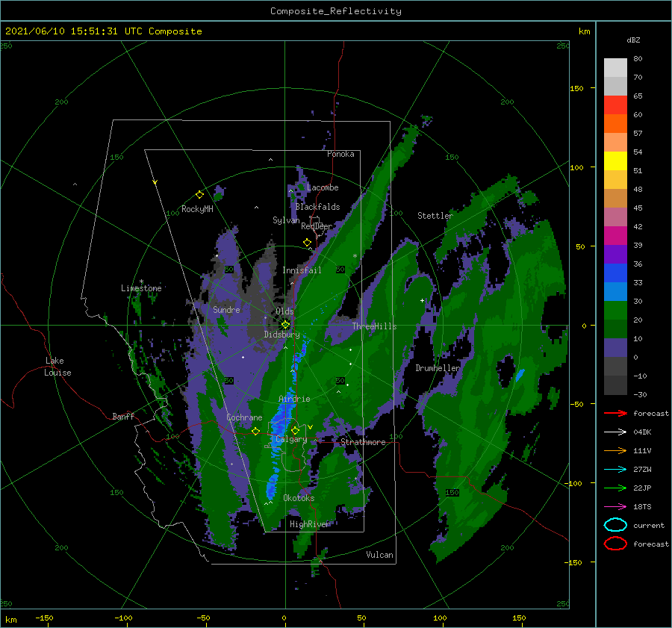Select the bright yellow 51-54 dBZ swatch

[615, 161]
